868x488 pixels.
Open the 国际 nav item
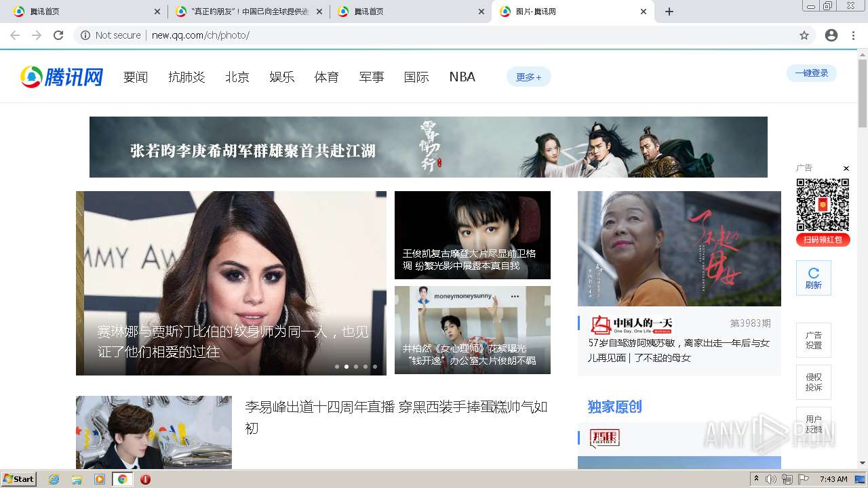point(416,77)
